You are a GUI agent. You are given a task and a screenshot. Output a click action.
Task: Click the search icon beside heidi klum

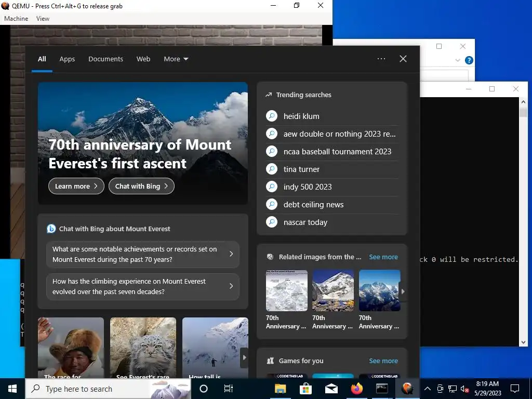click(272, 116)
